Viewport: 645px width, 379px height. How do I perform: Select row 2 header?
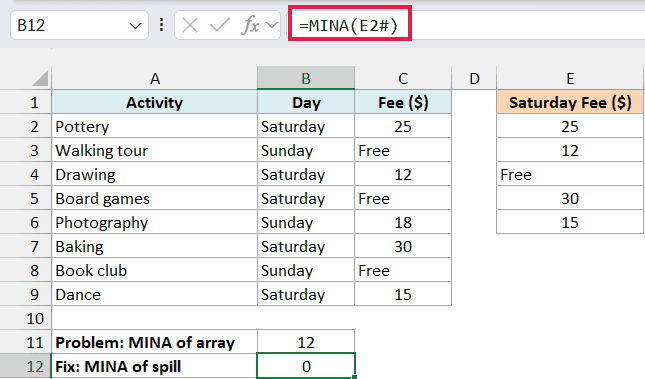coord(26,126)
